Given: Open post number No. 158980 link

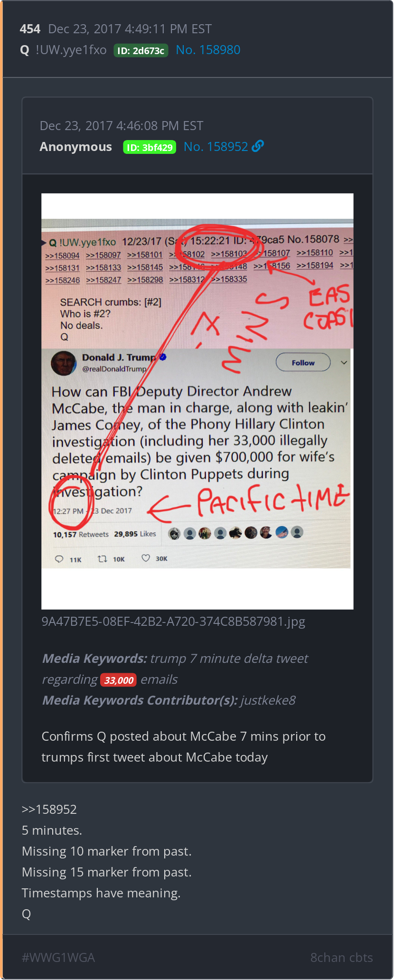Looking at the screenshot, I should [208, 50].
